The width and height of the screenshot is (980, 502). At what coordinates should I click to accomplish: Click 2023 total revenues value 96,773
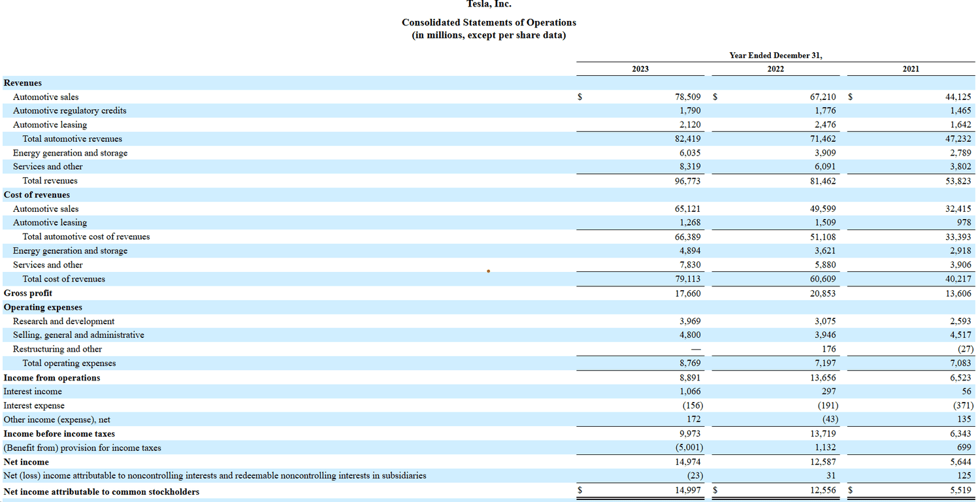(687, 181)
